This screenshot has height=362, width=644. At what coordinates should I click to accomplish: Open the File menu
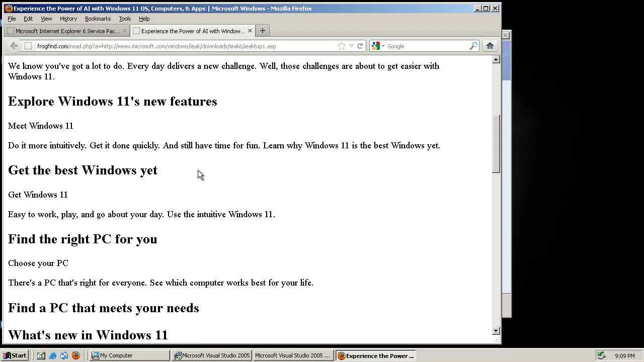point(12,19)
